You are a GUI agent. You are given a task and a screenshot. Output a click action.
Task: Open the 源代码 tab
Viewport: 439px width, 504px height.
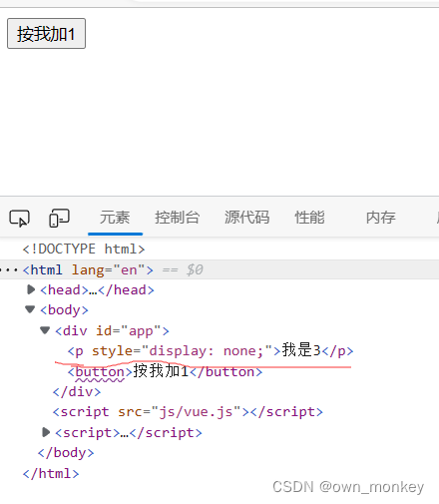point(246,218)
